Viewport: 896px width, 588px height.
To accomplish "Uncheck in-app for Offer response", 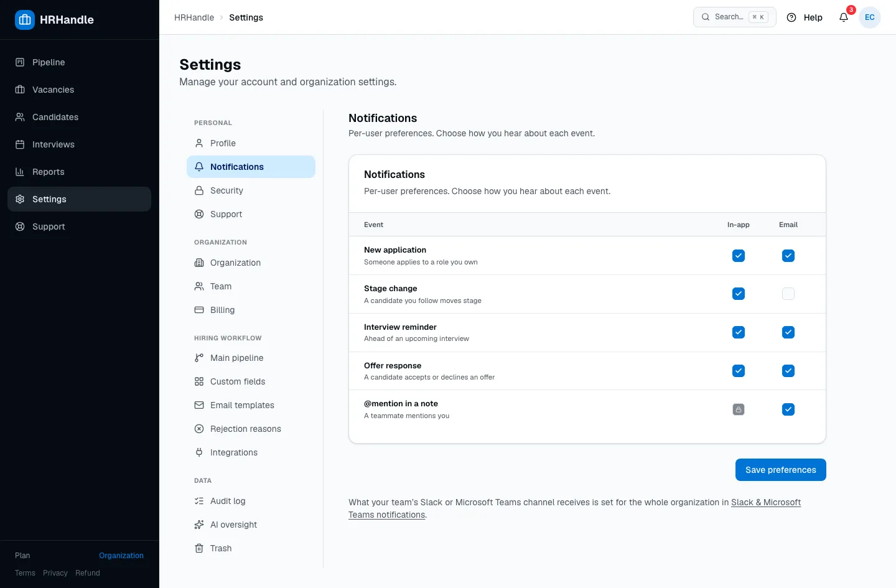I will [739, 371].
